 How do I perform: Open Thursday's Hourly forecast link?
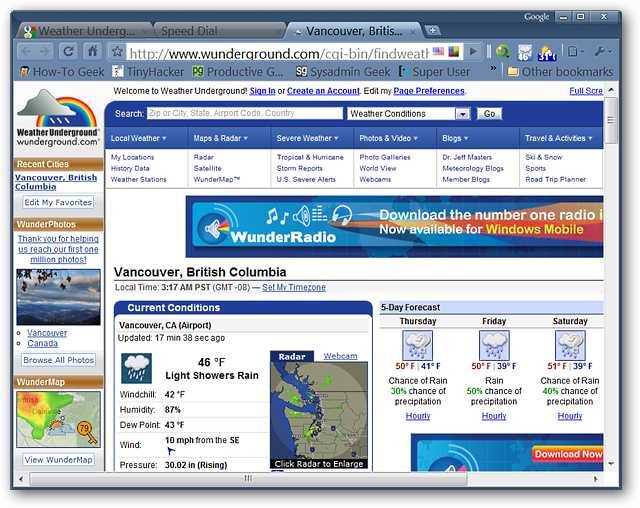click(x=418, y=416)
